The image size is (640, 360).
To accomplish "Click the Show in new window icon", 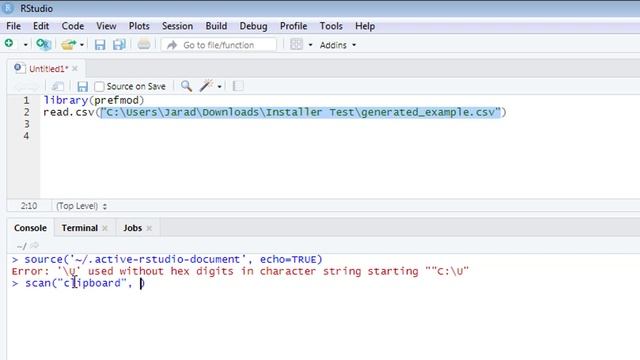I will (x=58, y=86).
